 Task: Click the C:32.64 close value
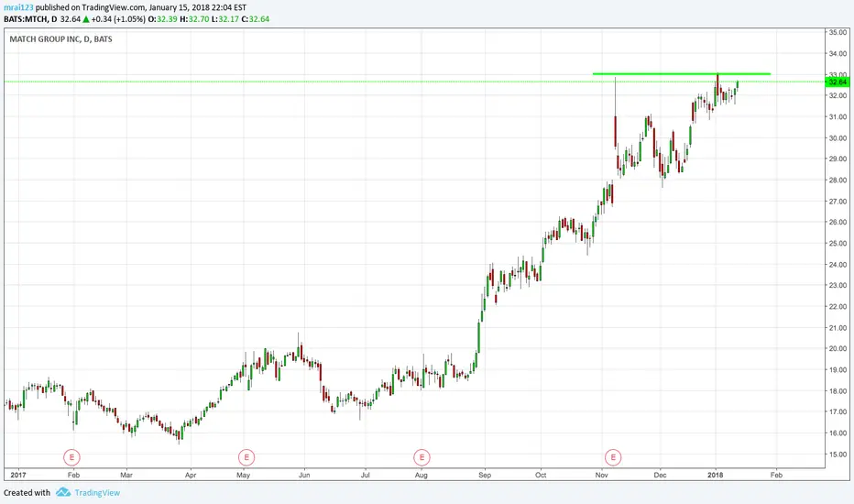(256, 19)
